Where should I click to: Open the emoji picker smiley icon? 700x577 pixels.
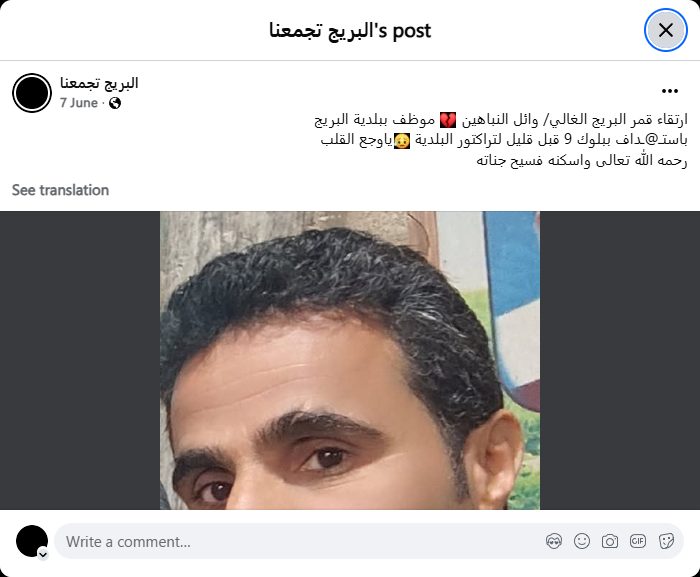[582, 541]
